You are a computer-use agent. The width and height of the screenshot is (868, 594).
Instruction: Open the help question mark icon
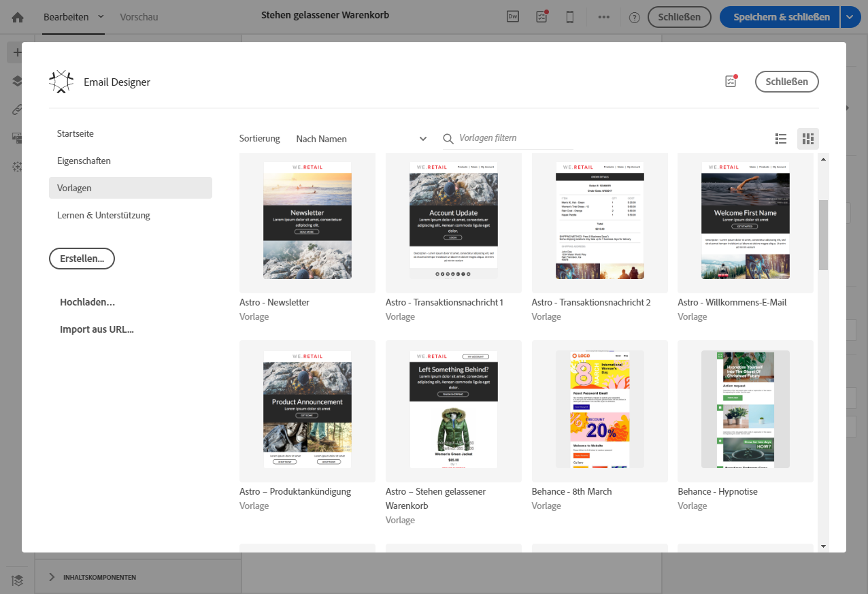tap(634, 18)
